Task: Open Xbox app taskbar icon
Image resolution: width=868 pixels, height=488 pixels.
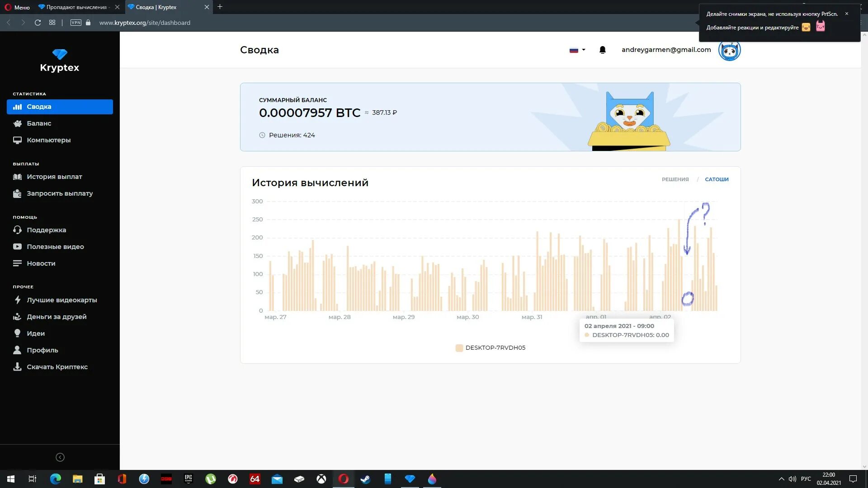Action: pyautogui.click(x=321, y=479)
